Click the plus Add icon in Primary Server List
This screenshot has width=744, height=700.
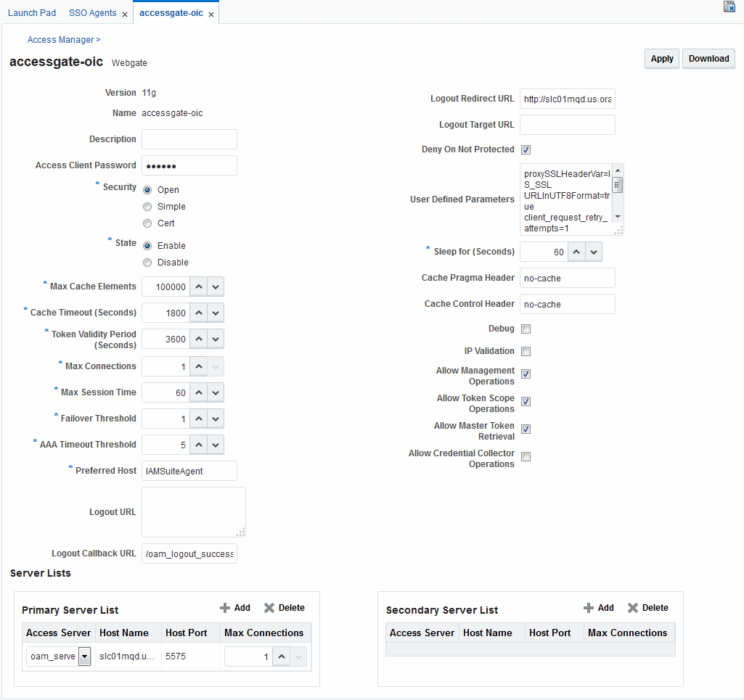coord(225,608)
